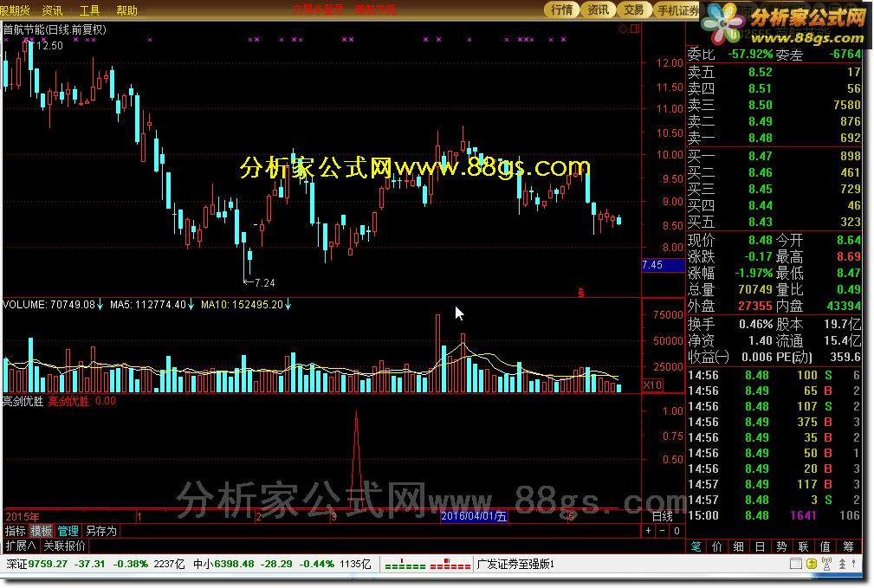Screen dimensions: 874x588
Task: Click the 2015年 timeline label
Action: pos(23,517)
